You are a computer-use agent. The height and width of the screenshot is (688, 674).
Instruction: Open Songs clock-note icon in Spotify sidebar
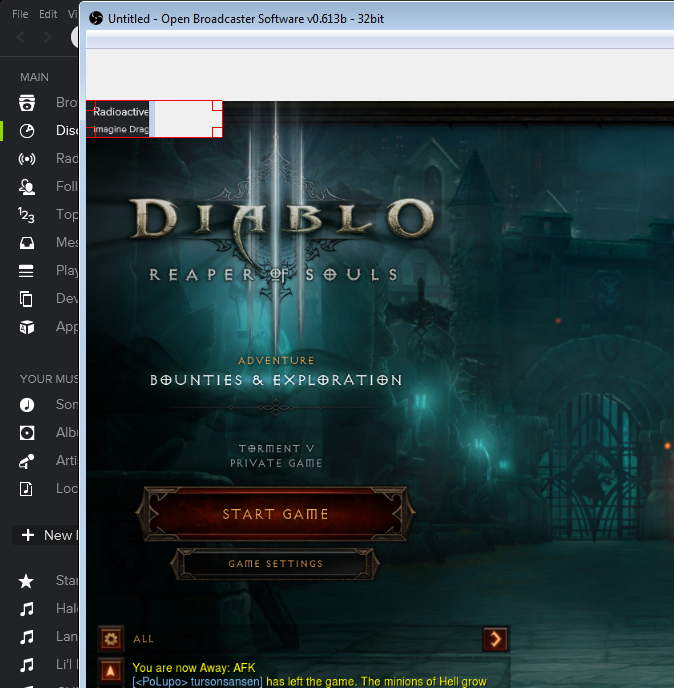pyautogui.click(x=27, y=405)
